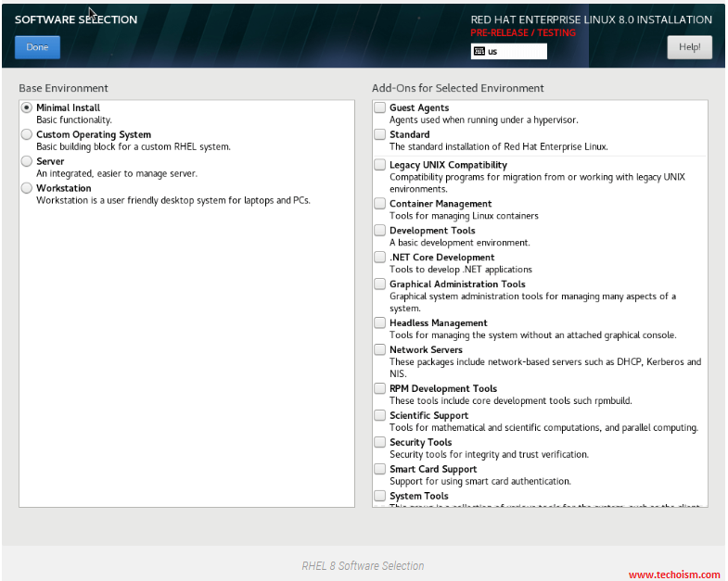
Task: Select Minimal Install radio button
Action: point(27,107)
